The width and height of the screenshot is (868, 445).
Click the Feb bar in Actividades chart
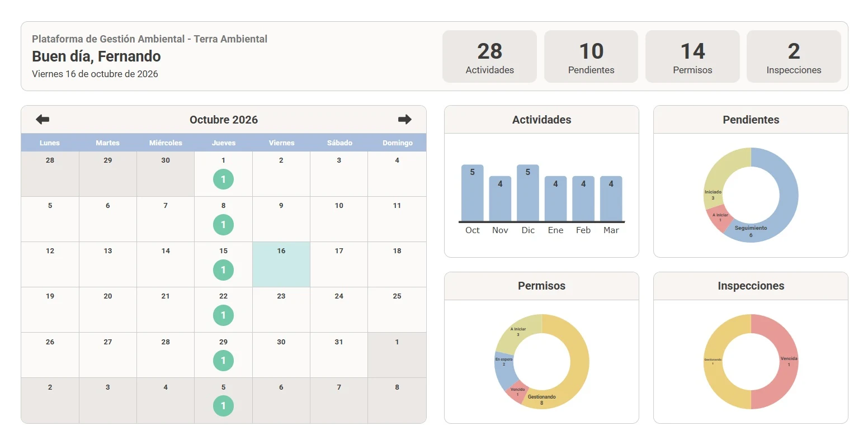(583, 198)
